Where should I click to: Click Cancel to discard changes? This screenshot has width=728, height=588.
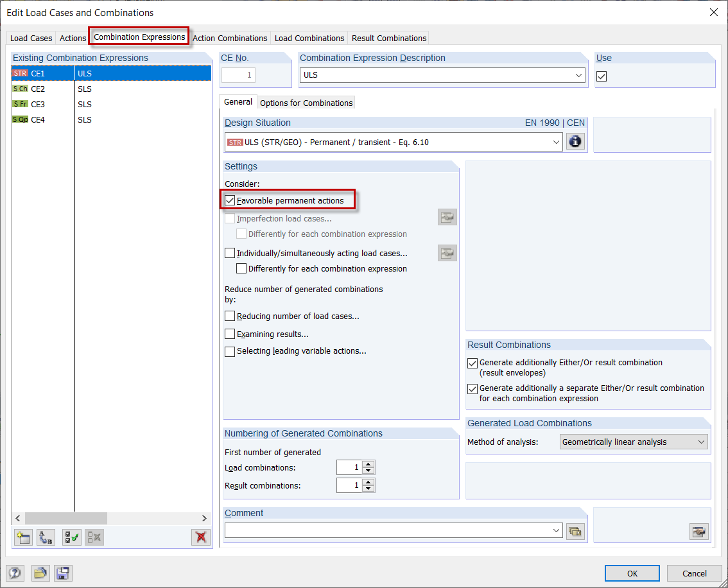click(x=694, y=573)
